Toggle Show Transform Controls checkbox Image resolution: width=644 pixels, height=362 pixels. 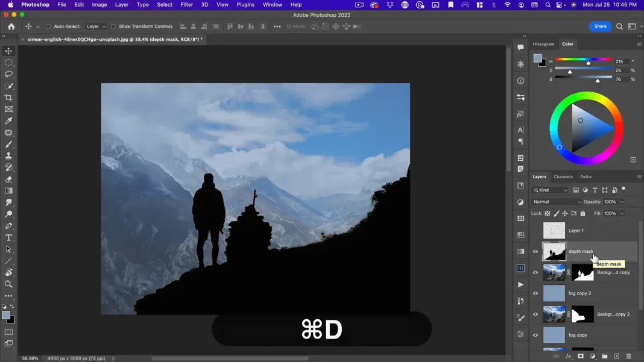[113, 27]
